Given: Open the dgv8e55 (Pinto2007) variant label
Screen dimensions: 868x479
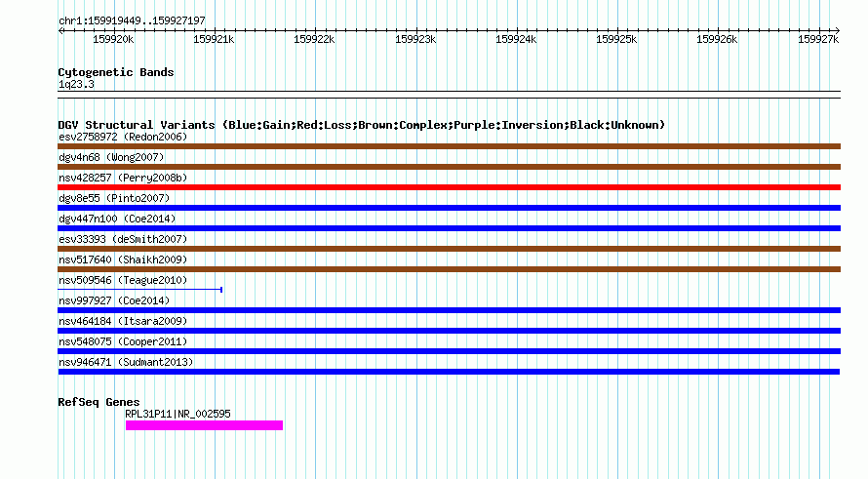Looking at the screenshot, I should pos(114,198).
